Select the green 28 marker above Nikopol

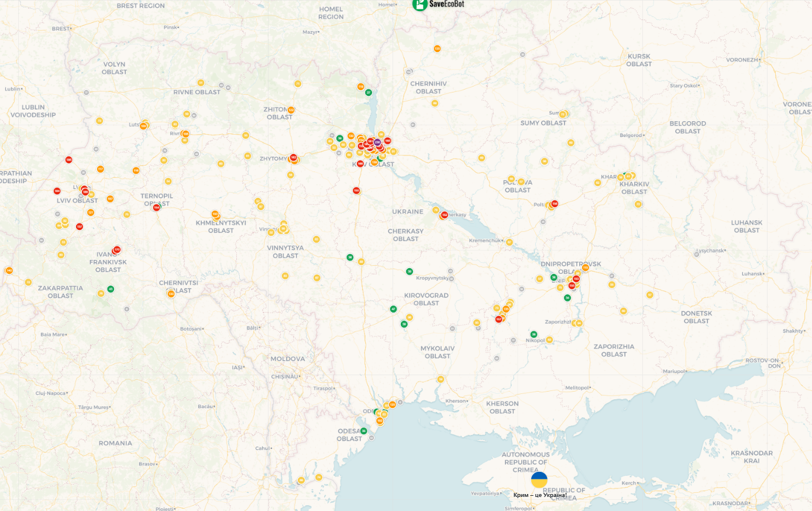(534, 334)
